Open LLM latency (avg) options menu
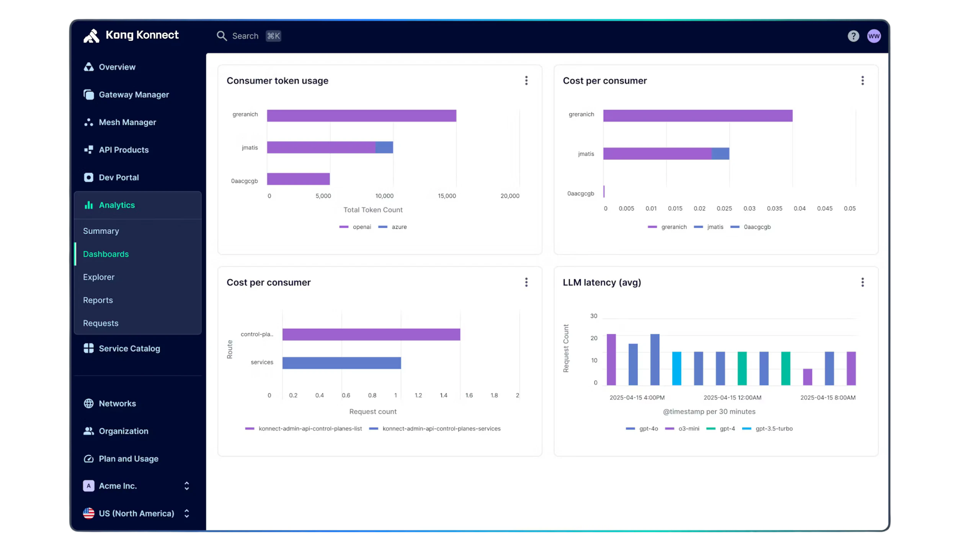Image resolution: width=980 pixels, height=551 pixels. (x=862, y=282)
